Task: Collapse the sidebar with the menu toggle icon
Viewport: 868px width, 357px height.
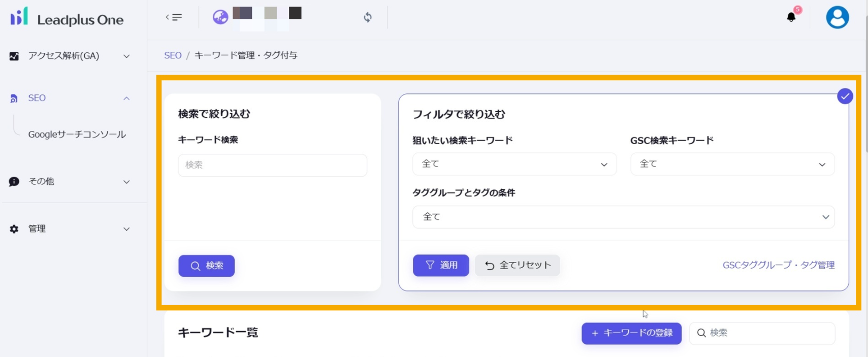Action: coord(174,17)
